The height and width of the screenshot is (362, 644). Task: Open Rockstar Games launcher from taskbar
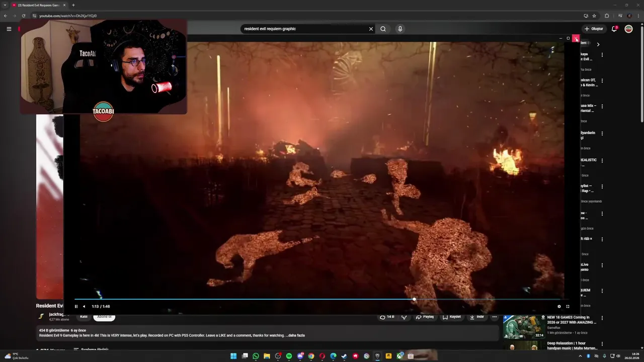pyautogui.click(x=388, y=356)
